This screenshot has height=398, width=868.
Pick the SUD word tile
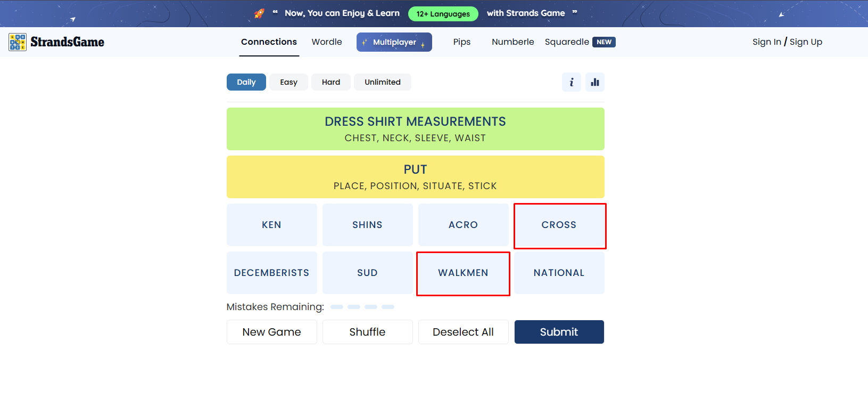367,273
